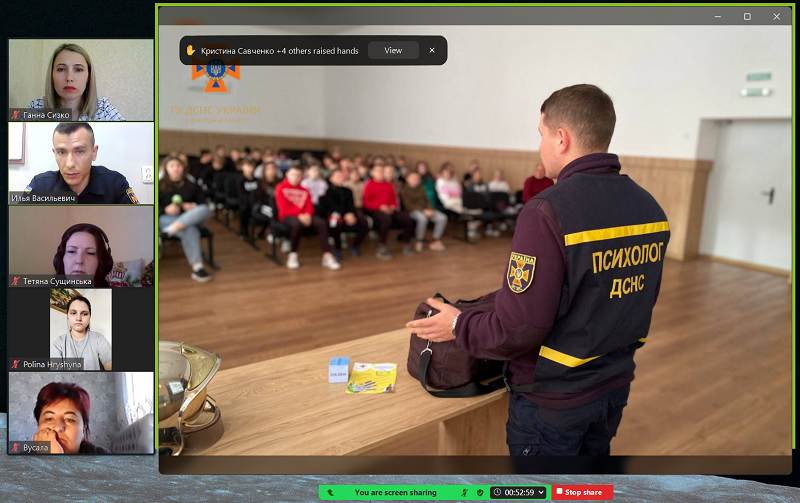Click View in the raised hands notification
Viewport: 800px width, 503px height.
[x=393, y=50]
